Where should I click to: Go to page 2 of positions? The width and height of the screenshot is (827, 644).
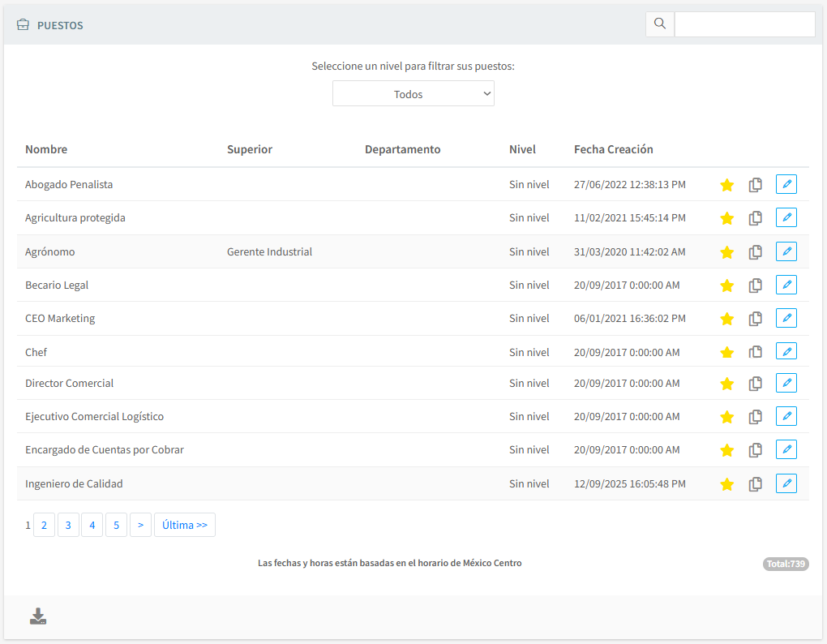coord(44,526)
